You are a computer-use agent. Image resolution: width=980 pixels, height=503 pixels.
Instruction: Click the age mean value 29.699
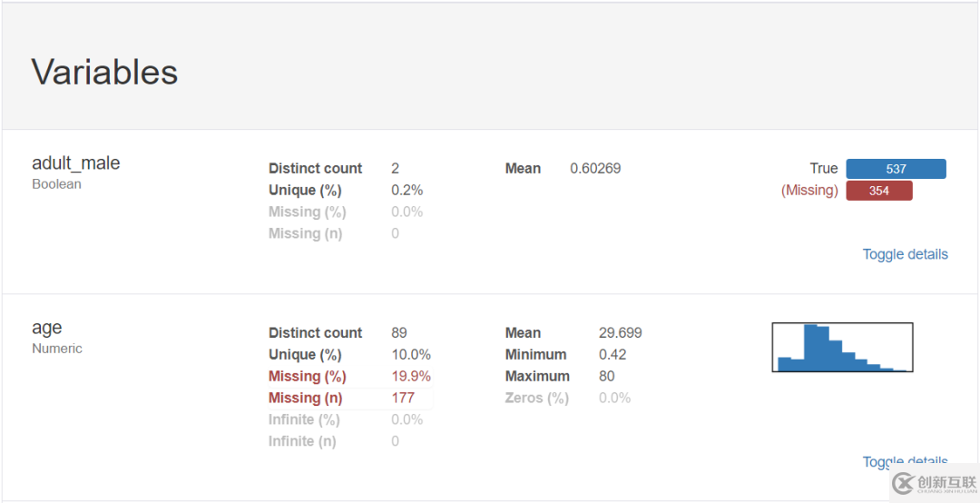point(620,333)
